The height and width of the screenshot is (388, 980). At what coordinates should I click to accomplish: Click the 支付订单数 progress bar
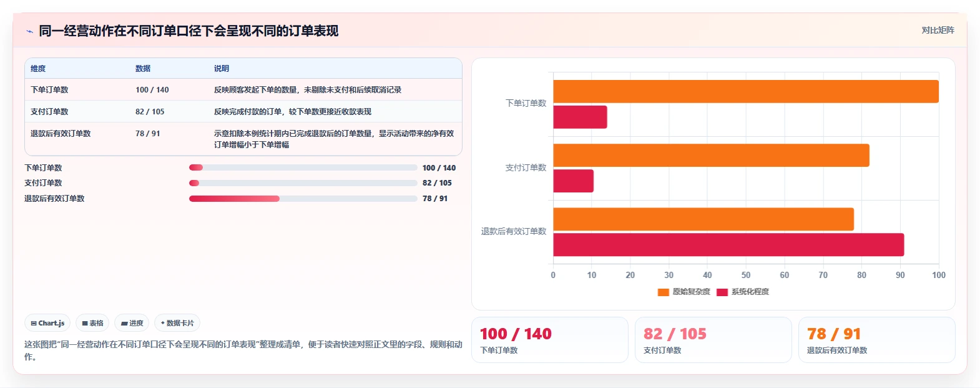coord(303,183)
